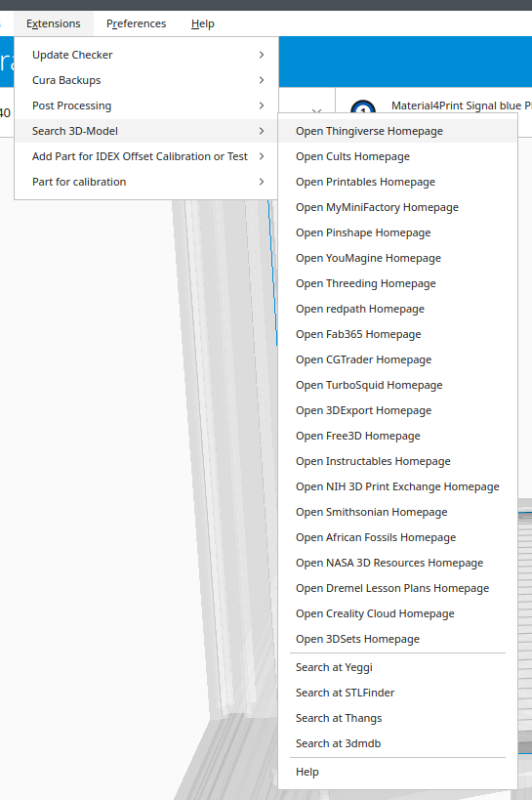Image resolution: width=532 pixels, height=800 pixels.
Task: Choose Open MyMiniFactory Homepage
Action: (398, 208)
